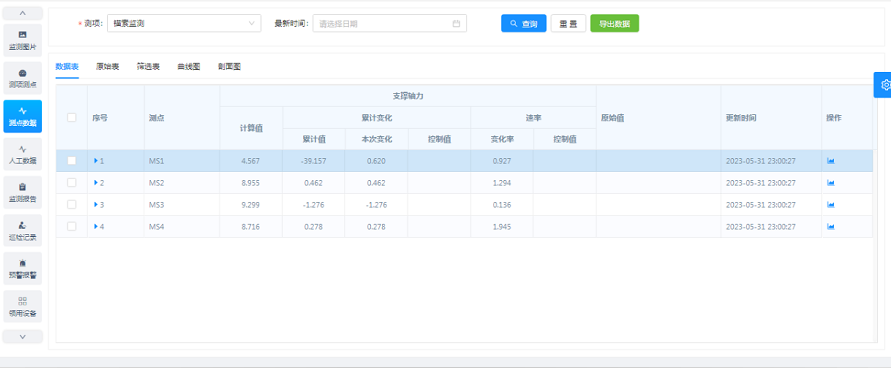The height and width of the screenshot is (368, 891).
Task: Switch to the 数据表 tab
Action: pos(67,66)
